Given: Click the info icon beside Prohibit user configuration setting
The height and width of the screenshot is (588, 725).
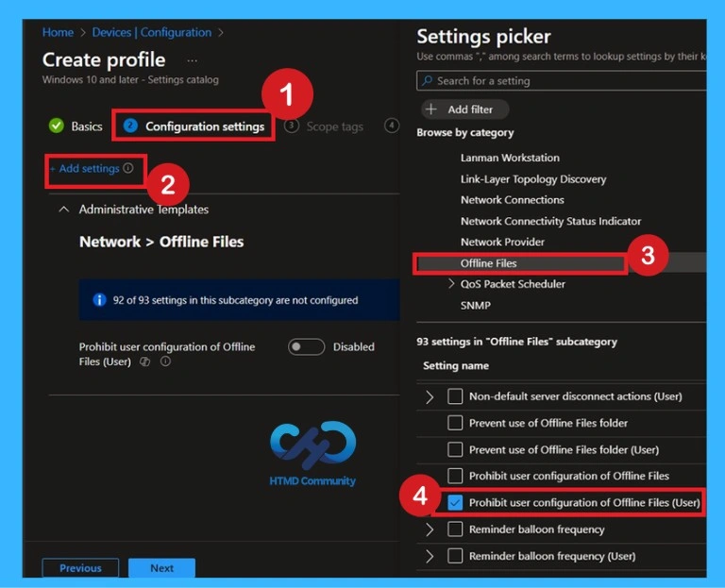Looking at the screenshot, I should (165, 361).
